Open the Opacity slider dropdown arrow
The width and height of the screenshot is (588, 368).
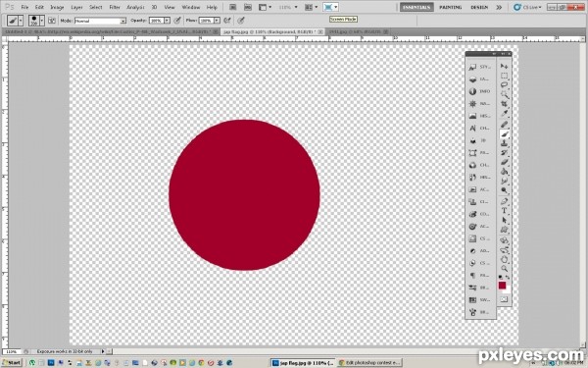(167, 21)
